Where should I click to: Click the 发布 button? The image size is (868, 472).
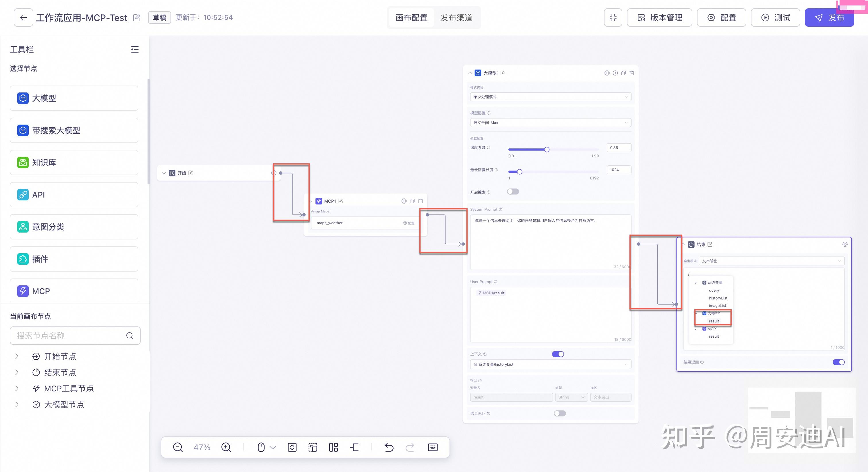click(x=829, y=18)
